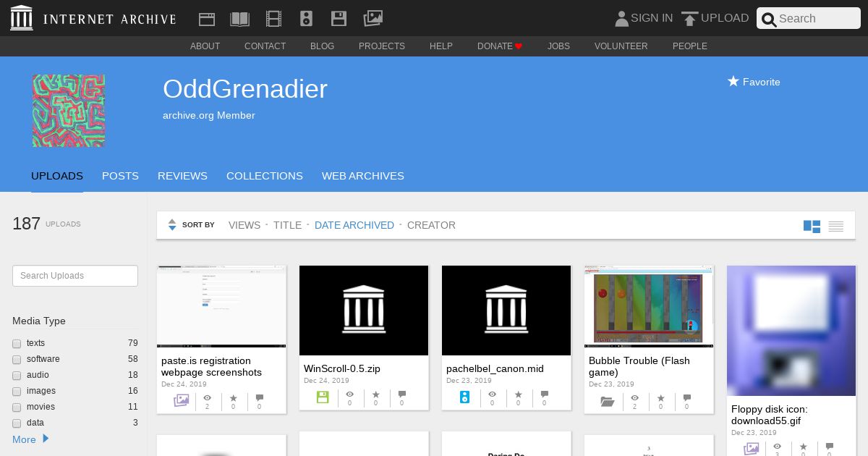
Task: Click folder icon on Bubble Trouble card
Action: click(608, 402)
